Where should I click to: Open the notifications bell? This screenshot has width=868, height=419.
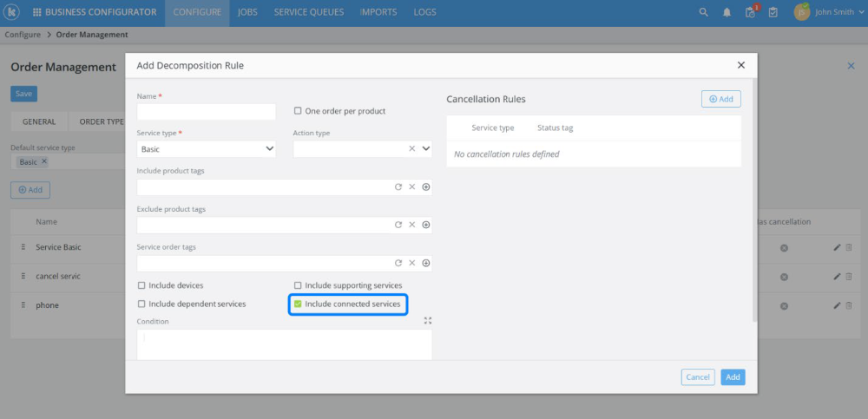coord(727,13)
